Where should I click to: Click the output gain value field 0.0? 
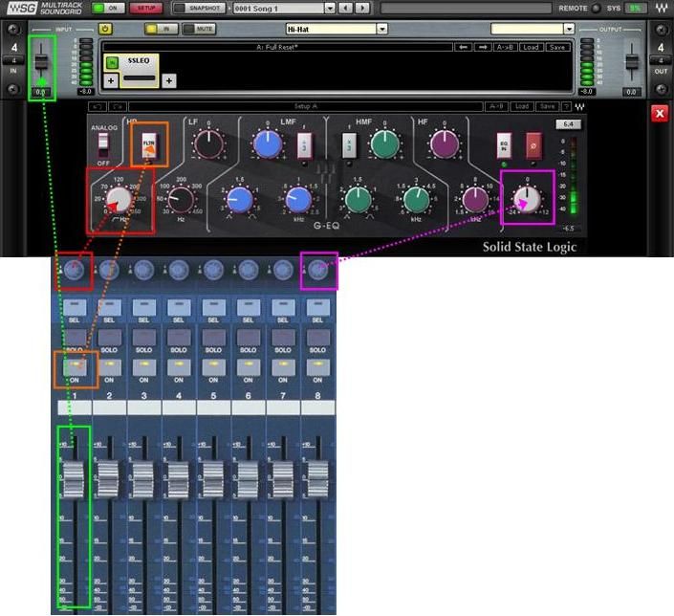(x=631, y=92)
